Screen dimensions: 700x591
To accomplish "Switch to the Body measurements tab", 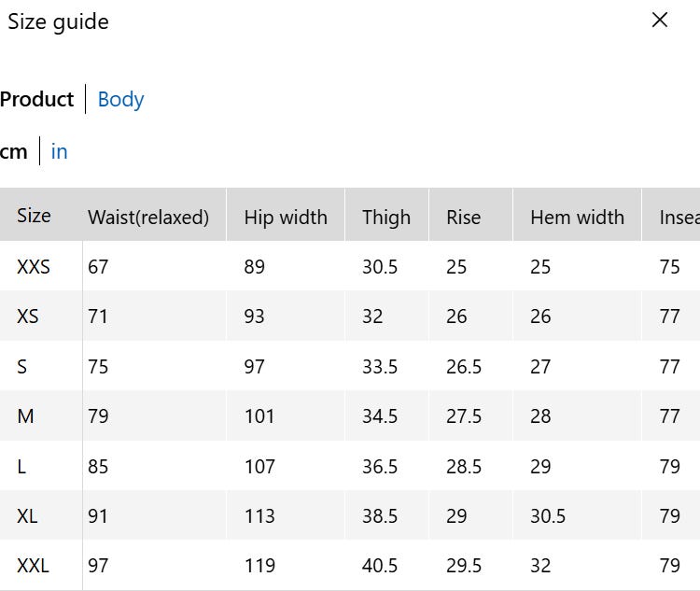I will (120, 100).
